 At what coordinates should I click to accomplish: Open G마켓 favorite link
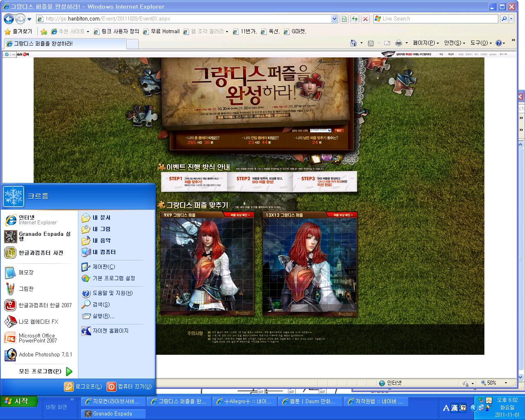[294, 32]
